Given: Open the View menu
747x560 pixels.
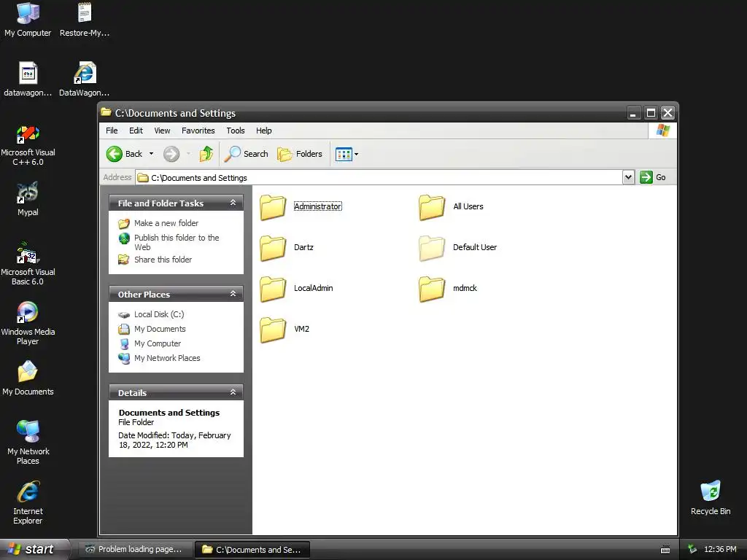Looking at the screenshot, I should [x=162, y=131].
